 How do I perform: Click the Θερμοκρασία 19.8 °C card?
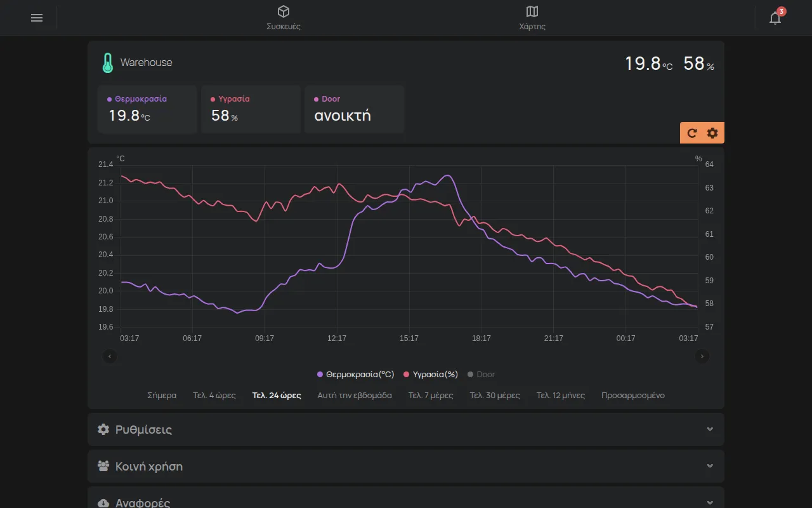pyautogui.click(x=147, y=109)
